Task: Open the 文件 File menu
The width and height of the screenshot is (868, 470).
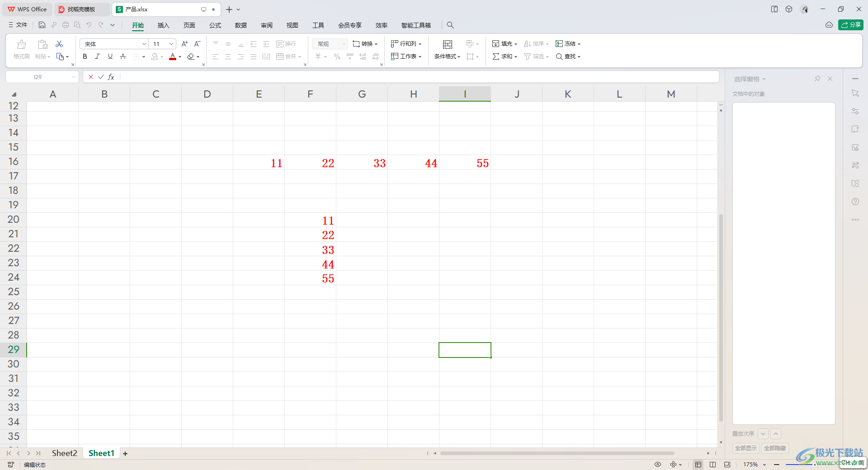Action: [18, 25]
